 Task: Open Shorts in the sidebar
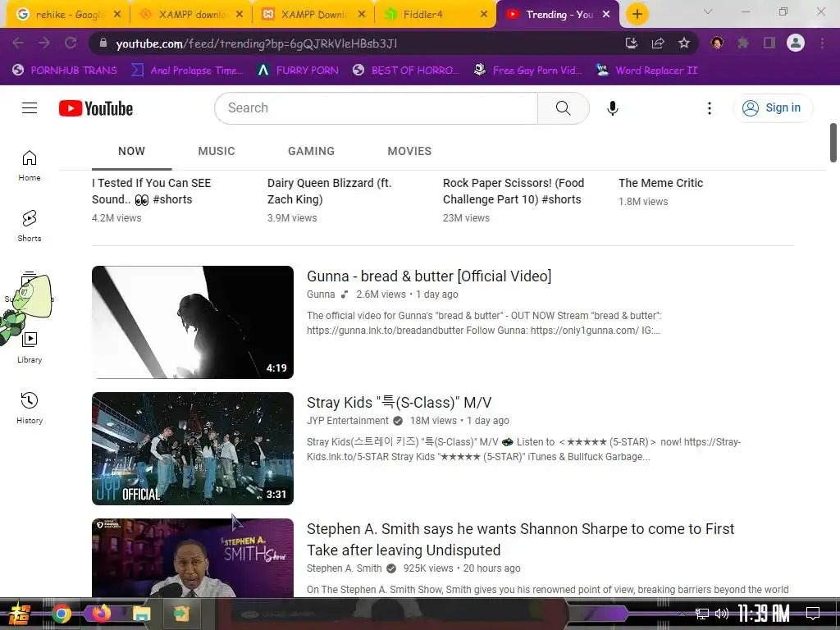(30, 226)
